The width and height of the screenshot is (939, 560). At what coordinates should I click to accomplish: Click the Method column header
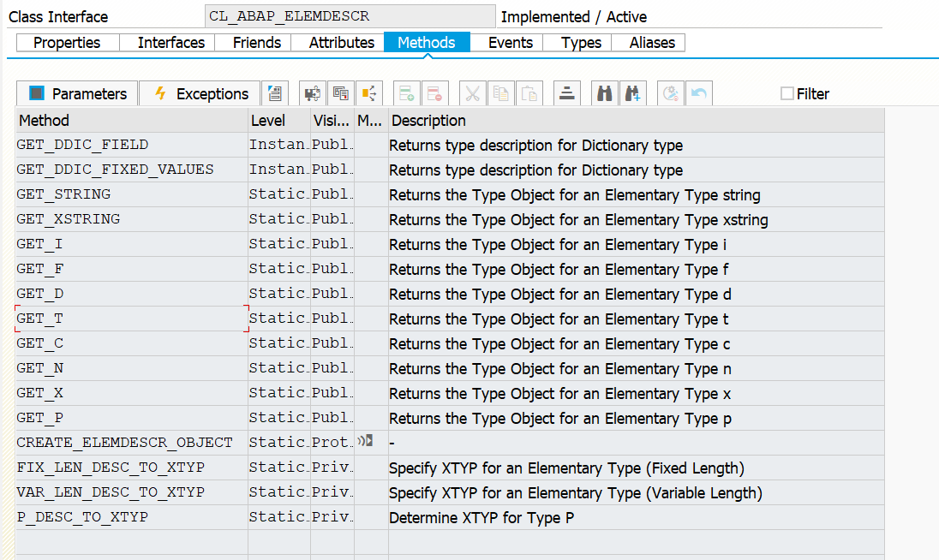[132, 120]
